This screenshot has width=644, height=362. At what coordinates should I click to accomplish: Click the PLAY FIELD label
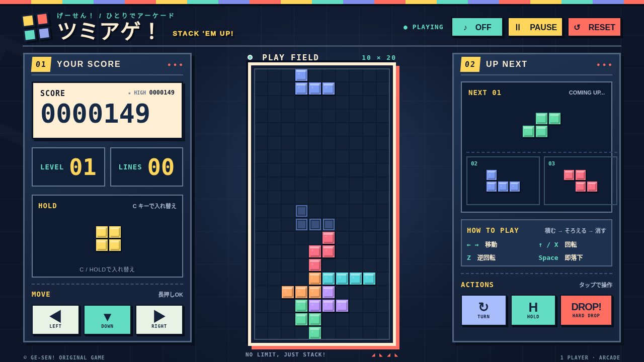(291, 57)
